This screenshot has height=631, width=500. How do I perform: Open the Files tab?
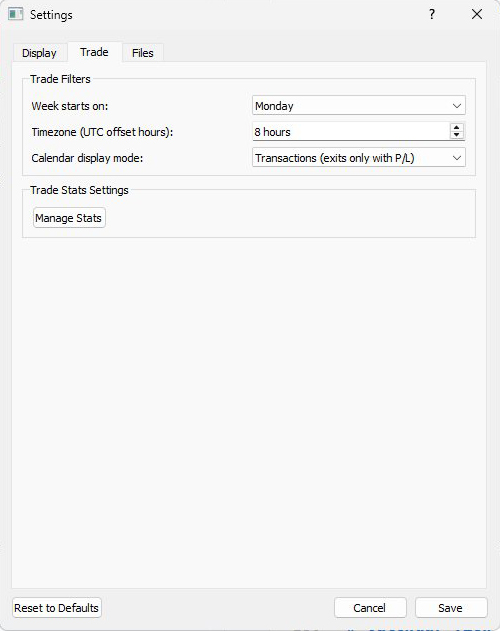click(x=143, y=53)
